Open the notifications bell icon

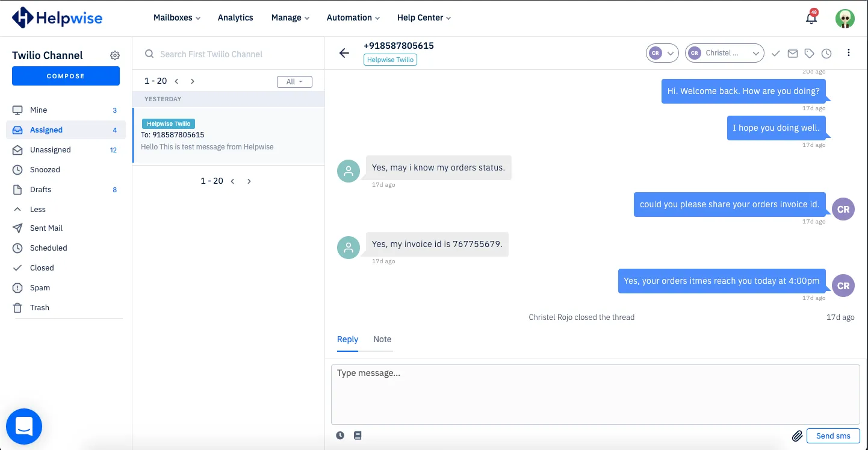click(811, 17)
